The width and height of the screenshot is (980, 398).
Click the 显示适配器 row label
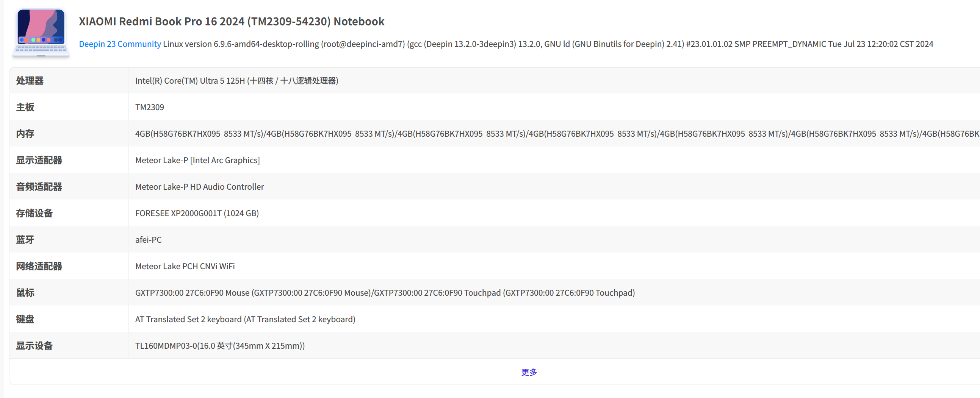coord(39,161)
